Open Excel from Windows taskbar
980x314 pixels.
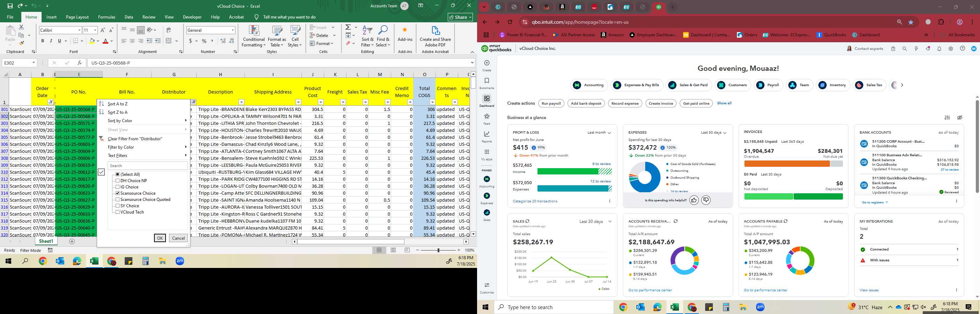(94, 261)
